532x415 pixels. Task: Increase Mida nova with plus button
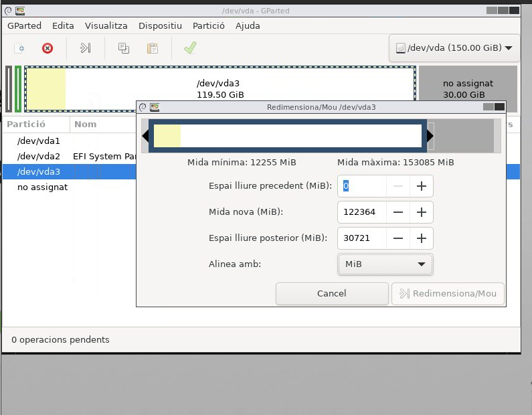[x=422, y=212]
